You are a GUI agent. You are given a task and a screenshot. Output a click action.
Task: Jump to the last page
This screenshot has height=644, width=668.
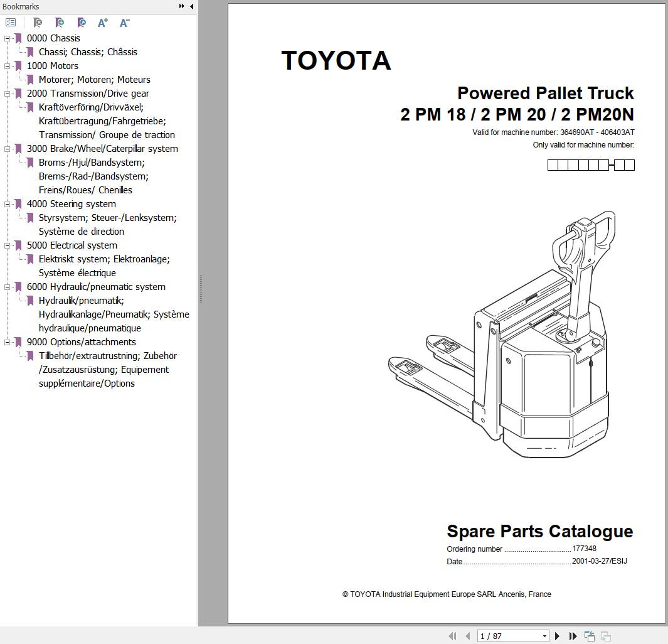pyautogui.click(x=573, y=636)
